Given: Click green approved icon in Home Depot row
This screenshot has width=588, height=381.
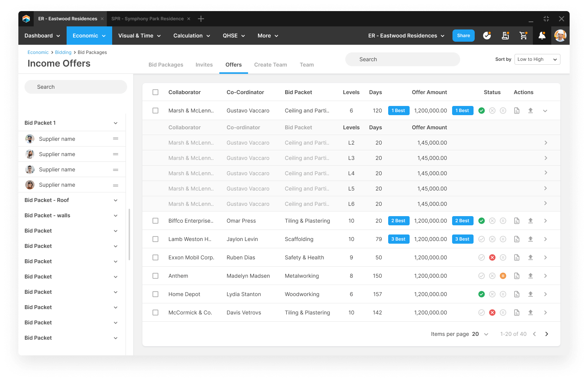Looking at the screenshot, I should 482,294.
